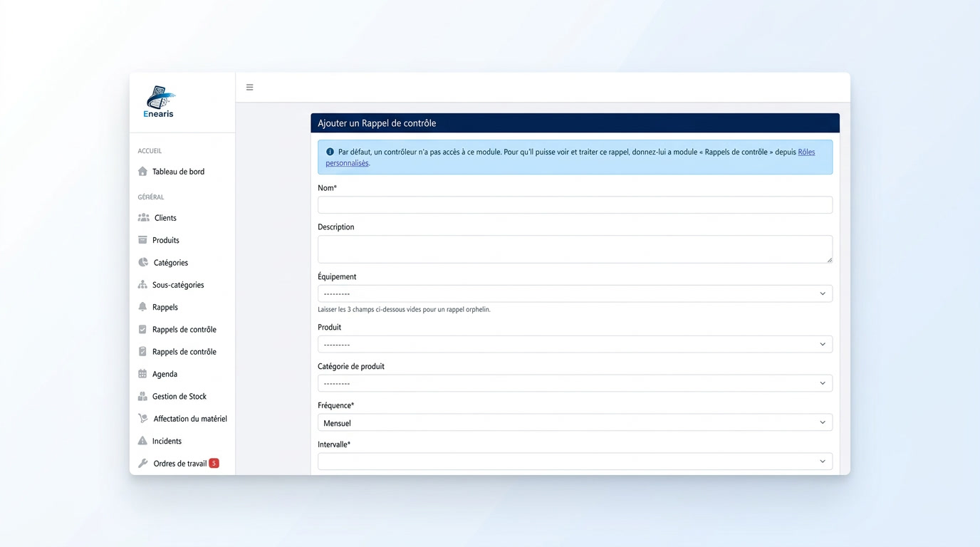
Task: Click the people icon beside Clients
Action: coord(144,218)
